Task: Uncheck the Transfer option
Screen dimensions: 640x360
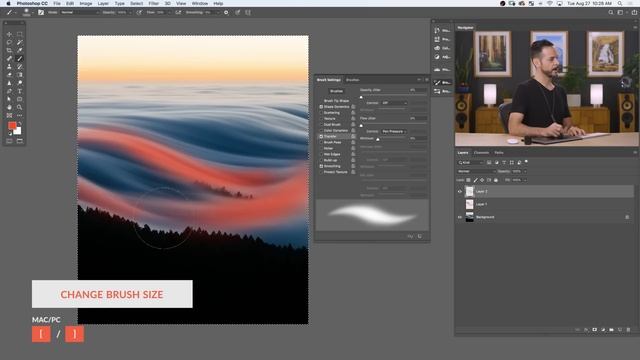Action: [321, 136]
